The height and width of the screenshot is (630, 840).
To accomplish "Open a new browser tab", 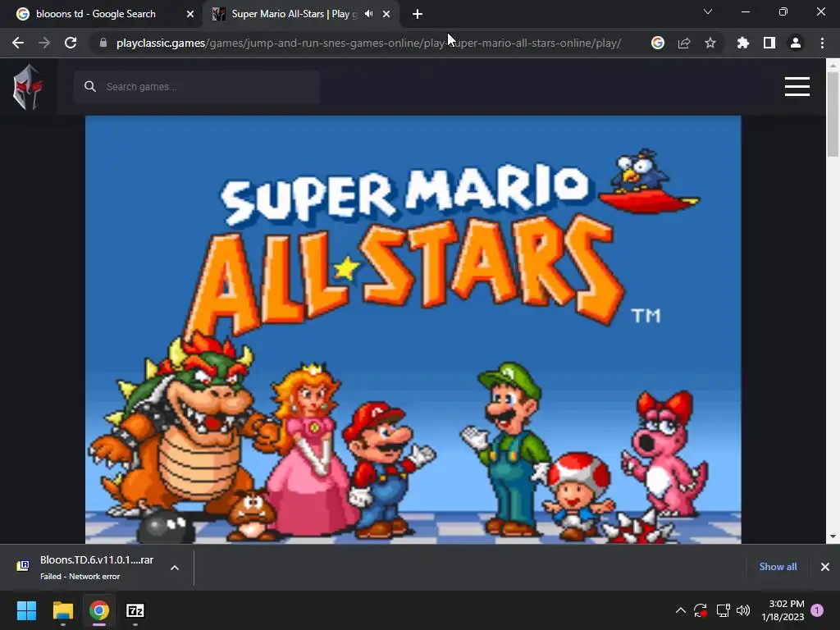I will 418,14.
